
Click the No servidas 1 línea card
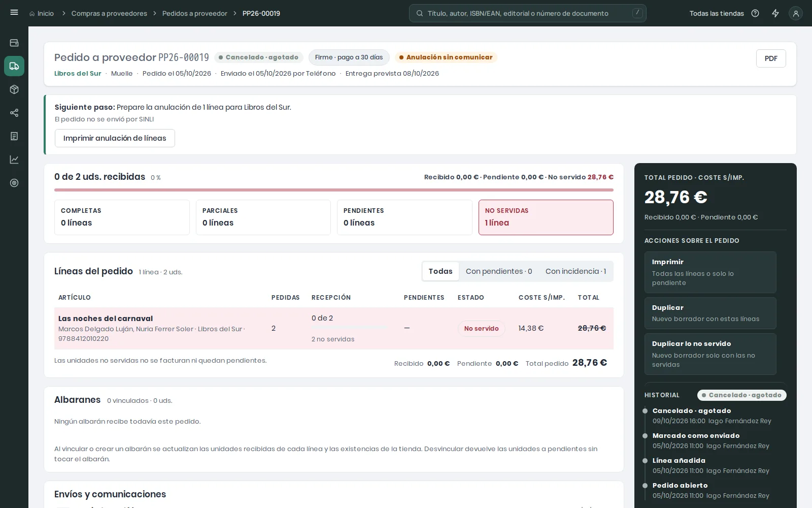[x=546, y=217]
